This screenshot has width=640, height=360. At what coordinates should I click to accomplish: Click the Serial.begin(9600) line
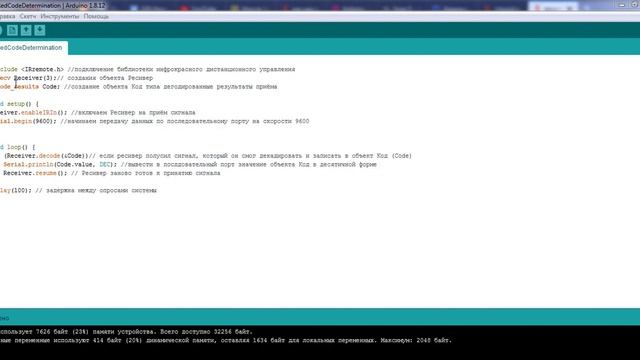coord(155,121)
